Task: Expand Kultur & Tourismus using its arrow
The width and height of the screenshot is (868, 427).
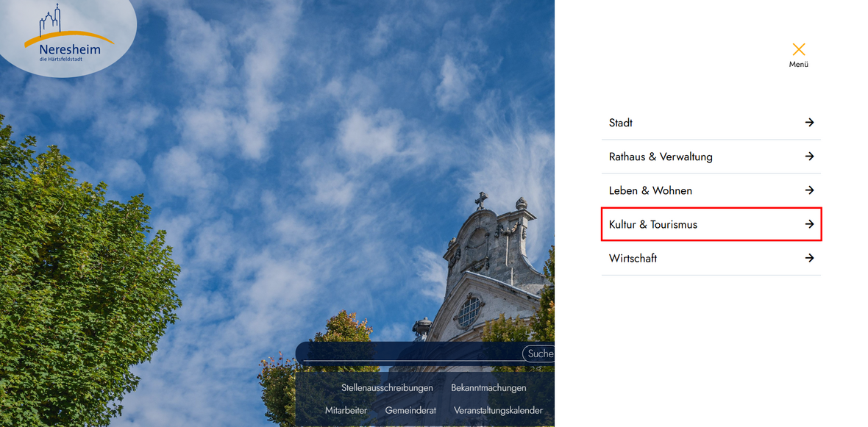Action: point(809,224)
